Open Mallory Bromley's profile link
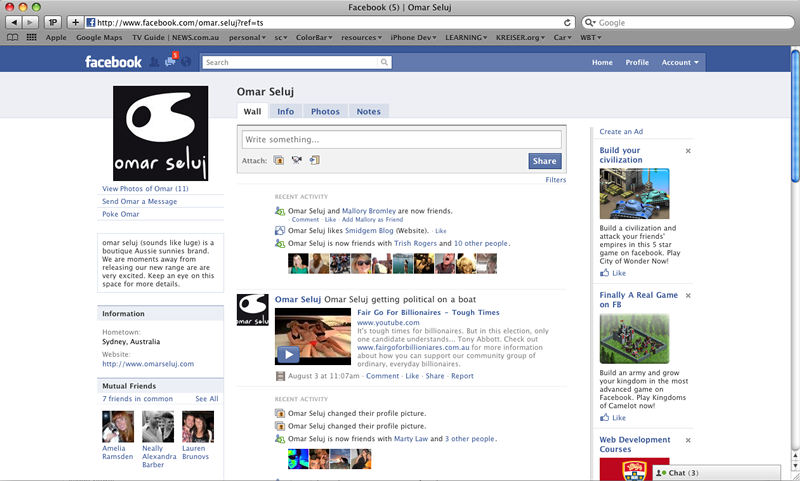 click(x=368, y=211)
